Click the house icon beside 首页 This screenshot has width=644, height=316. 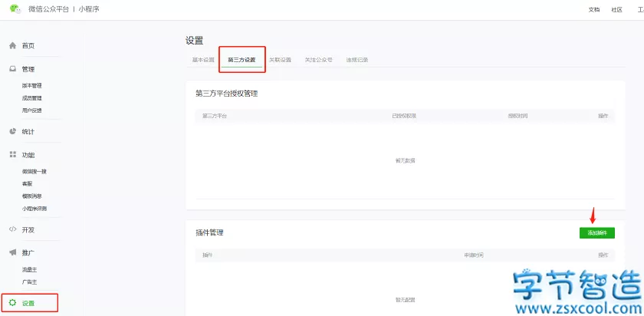click(x=13, y=45)
